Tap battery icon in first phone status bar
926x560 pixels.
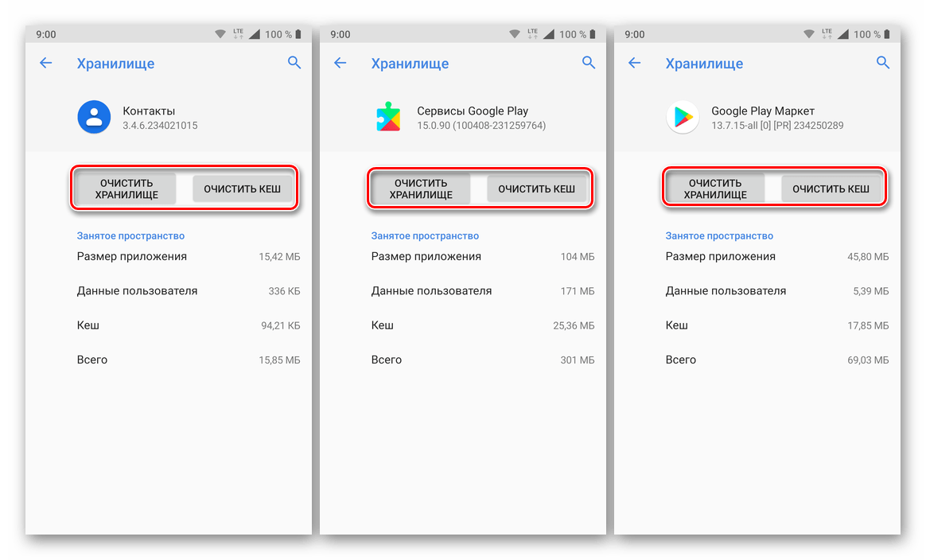(x=298, y=34)
